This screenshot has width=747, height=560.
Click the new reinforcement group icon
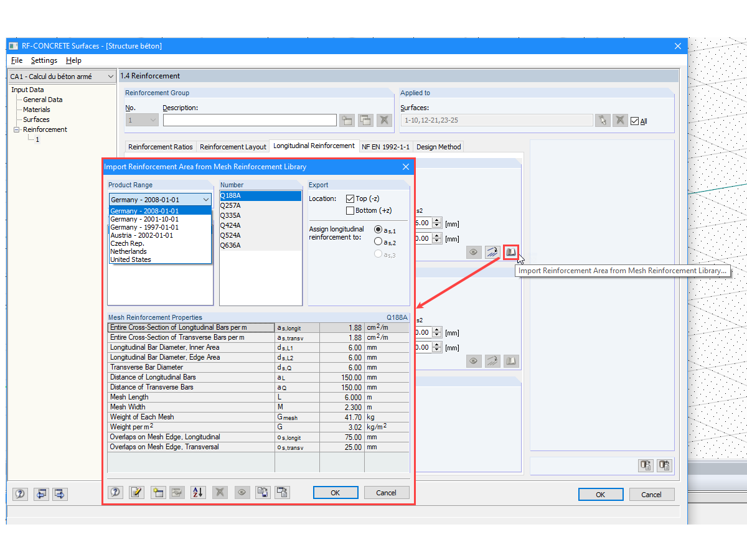347,120
